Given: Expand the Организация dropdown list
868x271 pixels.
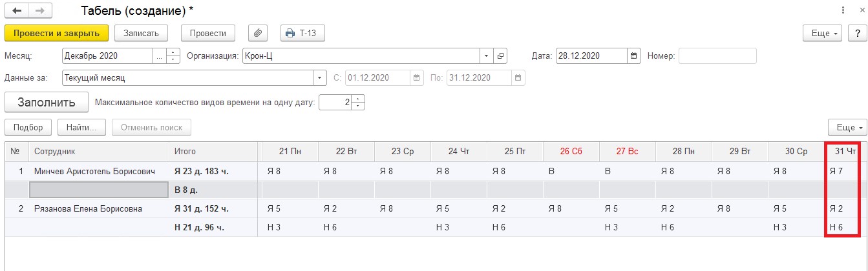Looking at the screenshot, I should tap(486, 56).
